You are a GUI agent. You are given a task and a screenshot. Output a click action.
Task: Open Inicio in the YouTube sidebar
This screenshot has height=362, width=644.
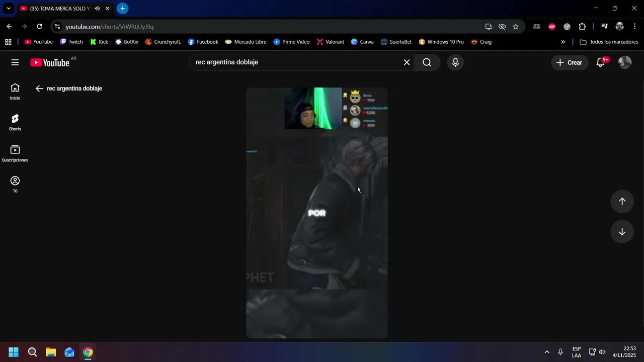15,92
